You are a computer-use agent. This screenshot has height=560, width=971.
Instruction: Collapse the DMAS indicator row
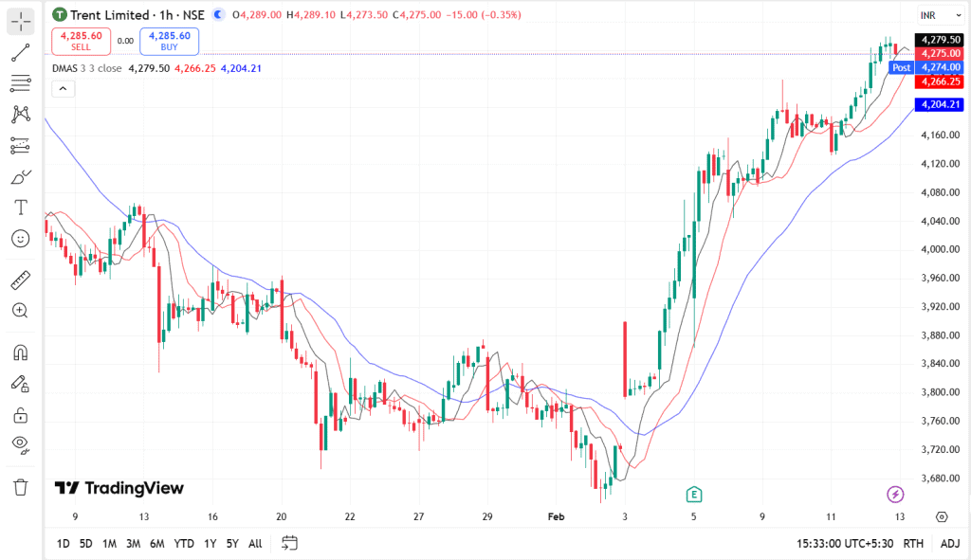(x=63, y=87)
